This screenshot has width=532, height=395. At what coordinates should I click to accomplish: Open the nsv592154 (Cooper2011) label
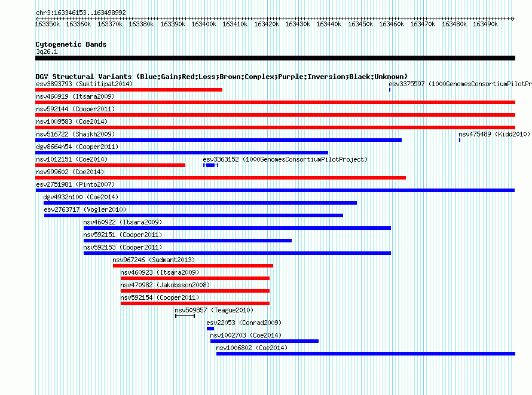[x=160, y=297]
